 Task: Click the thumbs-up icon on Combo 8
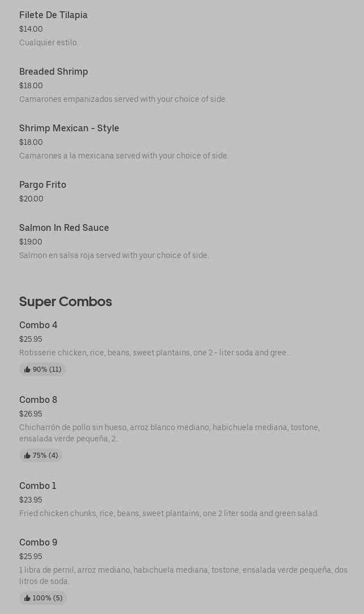[27, 456]
